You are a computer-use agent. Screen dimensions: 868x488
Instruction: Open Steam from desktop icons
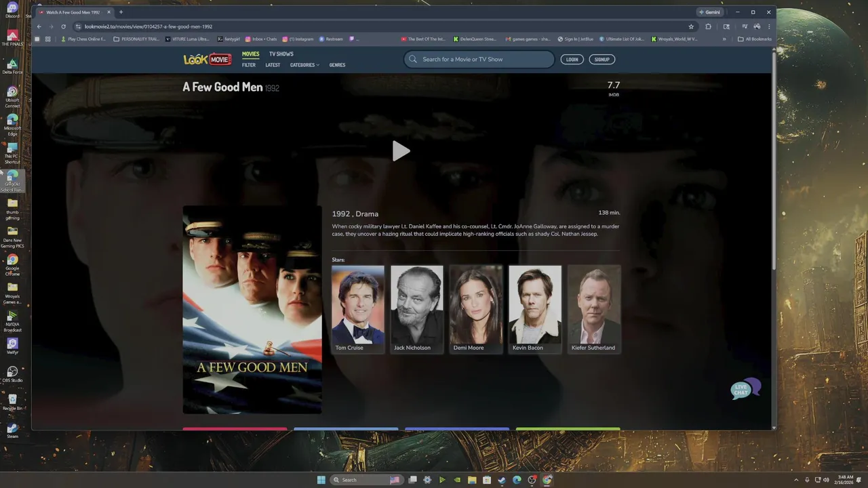click(12, 430)
